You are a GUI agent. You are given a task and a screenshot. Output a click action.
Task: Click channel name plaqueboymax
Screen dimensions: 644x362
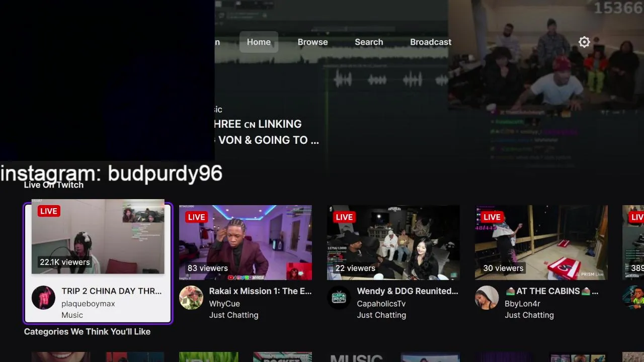(88, 304)
